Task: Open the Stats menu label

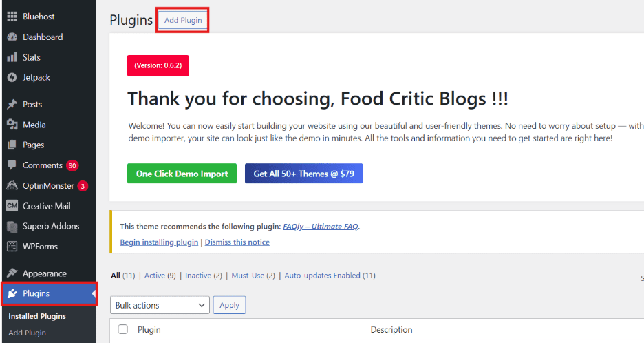Action: 32,57
